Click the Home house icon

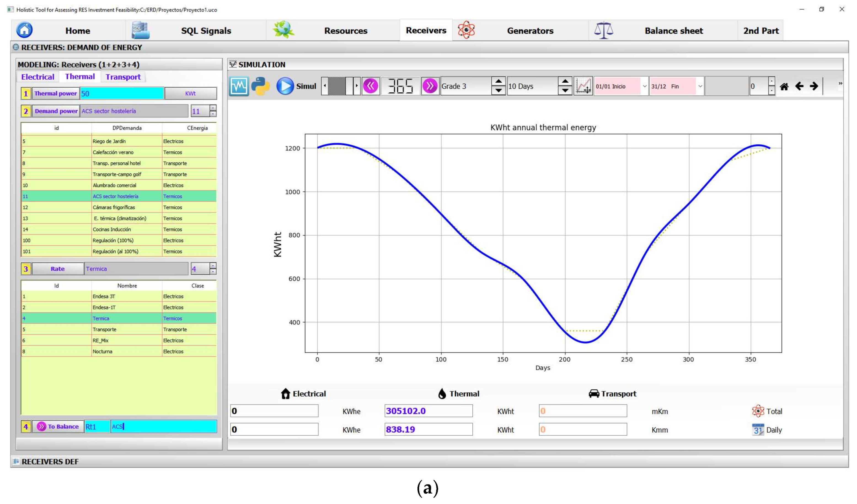click(25, 30)
